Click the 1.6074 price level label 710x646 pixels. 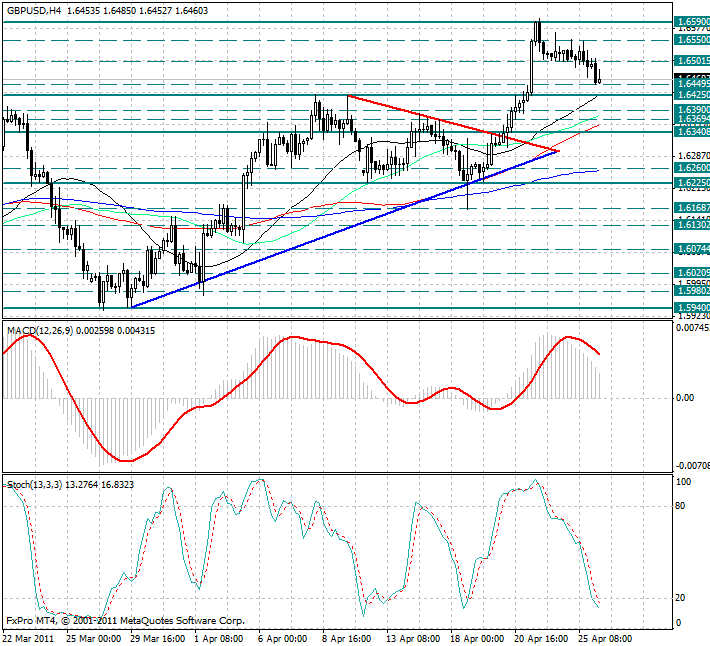coord(692,249)
